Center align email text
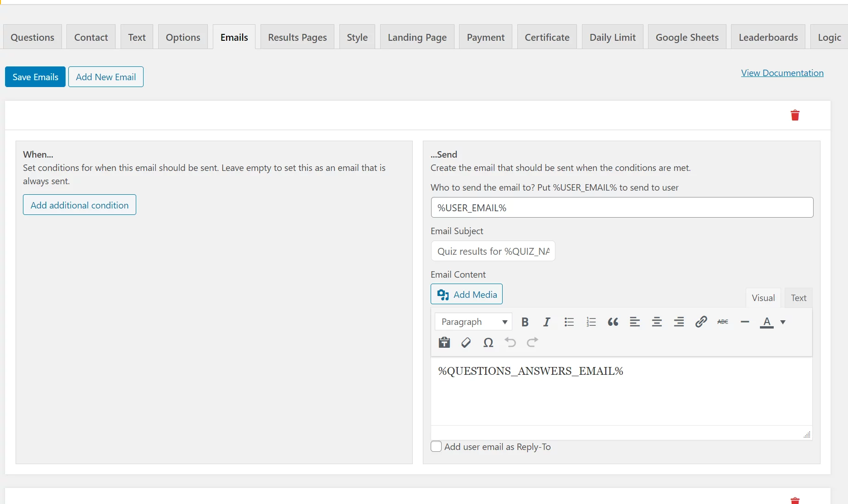Image resolution: width=848 pixels, height=504 pixels. [657, 322]
